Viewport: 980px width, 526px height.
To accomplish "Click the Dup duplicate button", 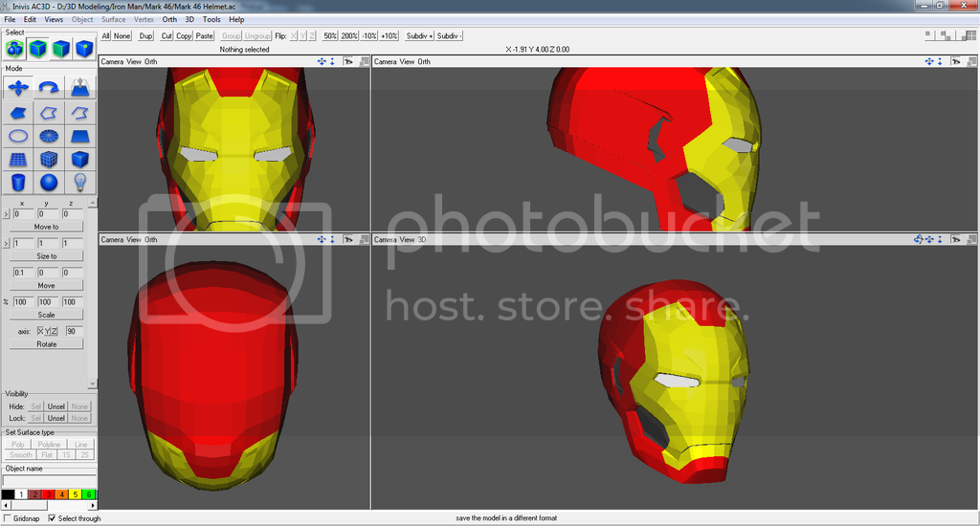I will 145,35.
